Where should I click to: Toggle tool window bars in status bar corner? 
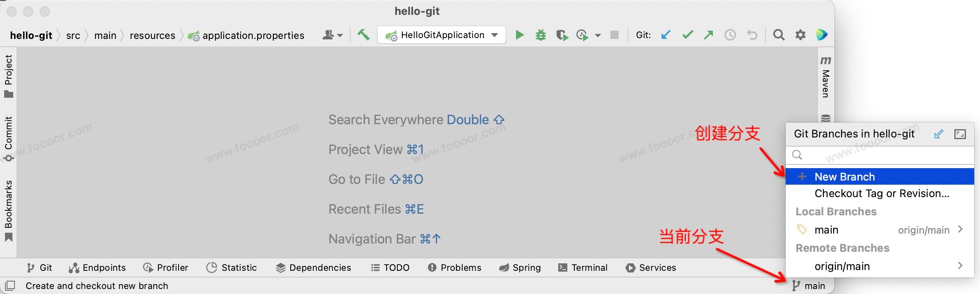10,286
